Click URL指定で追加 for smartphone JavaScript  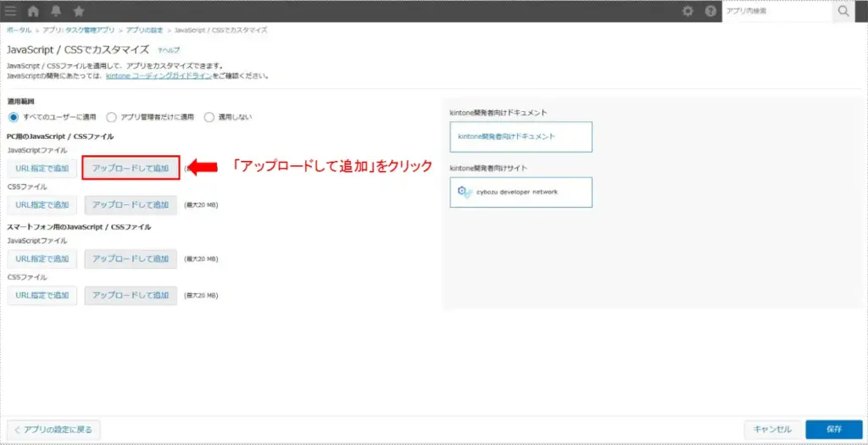pyautogui.click(x=42, y=259)
